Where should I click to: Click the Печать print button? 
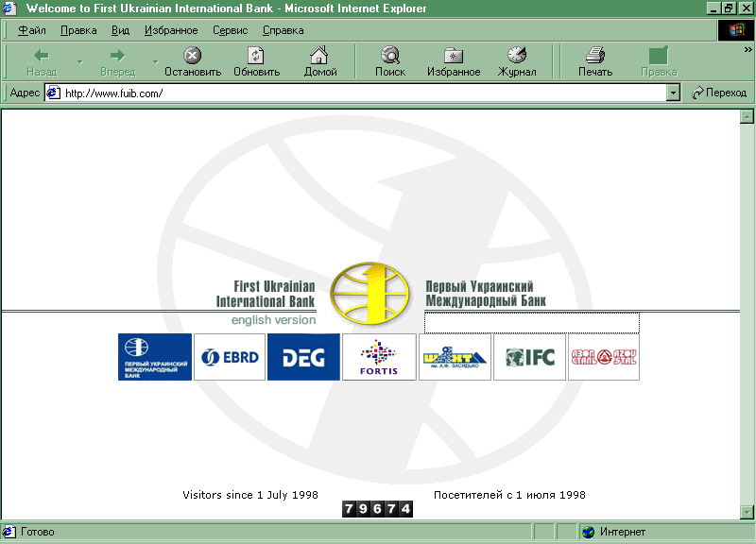[595, 62]
